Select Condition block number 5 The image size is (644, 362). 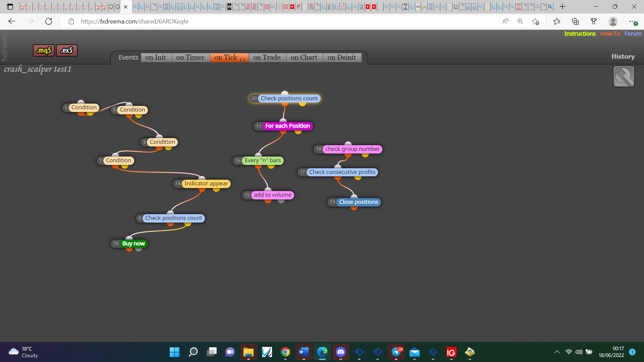pyautogui.click(x=132, y=110)
